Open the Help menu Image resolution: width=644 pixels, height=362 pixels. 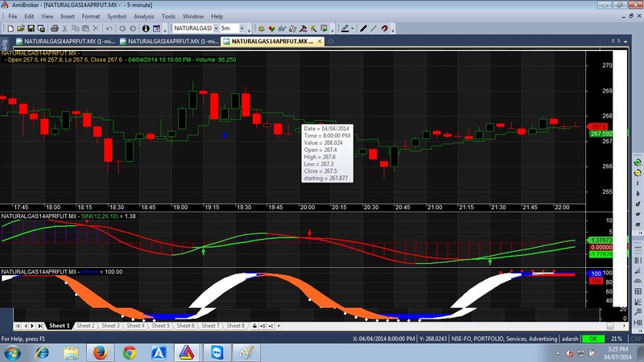pyautogui.click(x=217, y=16)
